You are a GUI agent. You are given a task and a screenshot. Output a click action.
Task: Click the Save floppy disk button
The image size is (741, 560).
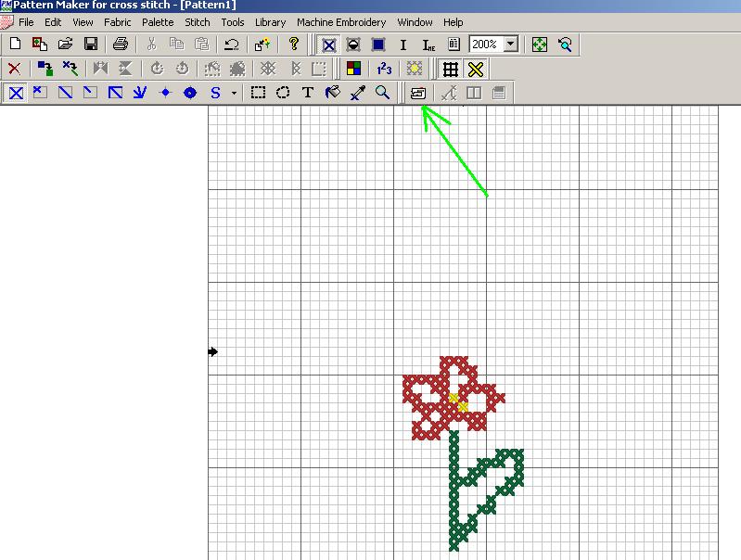pyautogui.click(x=91, y=45)
